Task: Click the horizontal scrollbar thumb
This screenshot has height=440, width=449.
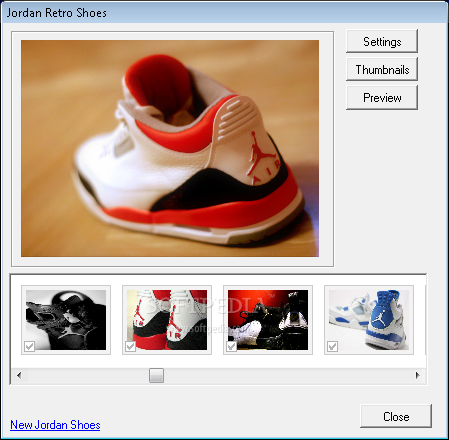Action: coord(156,376)
